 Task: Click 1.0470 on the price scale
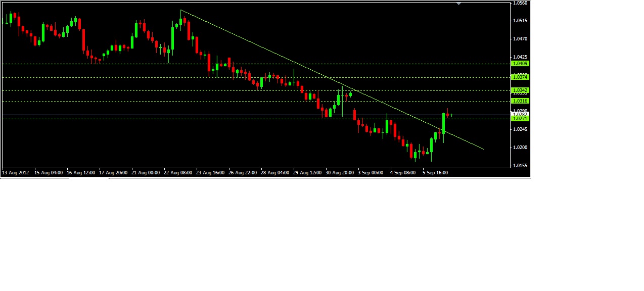[520, 39]
